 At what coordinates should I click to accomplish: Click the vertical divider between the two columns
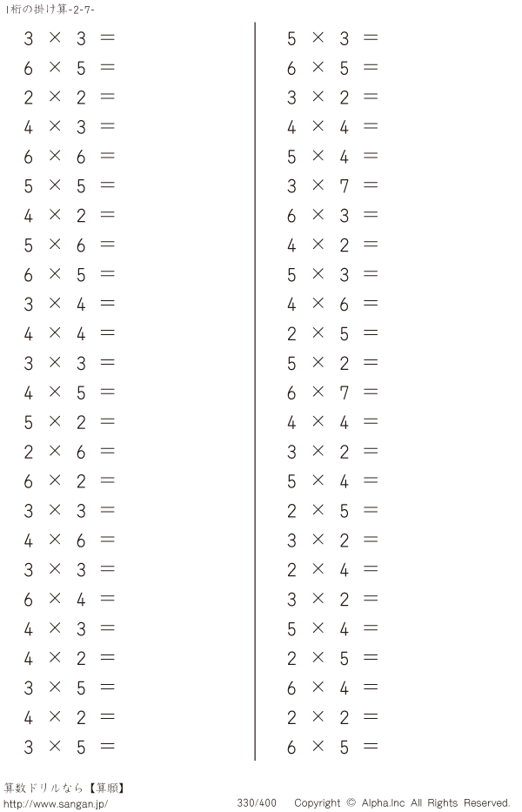click(x=255, y=391)
